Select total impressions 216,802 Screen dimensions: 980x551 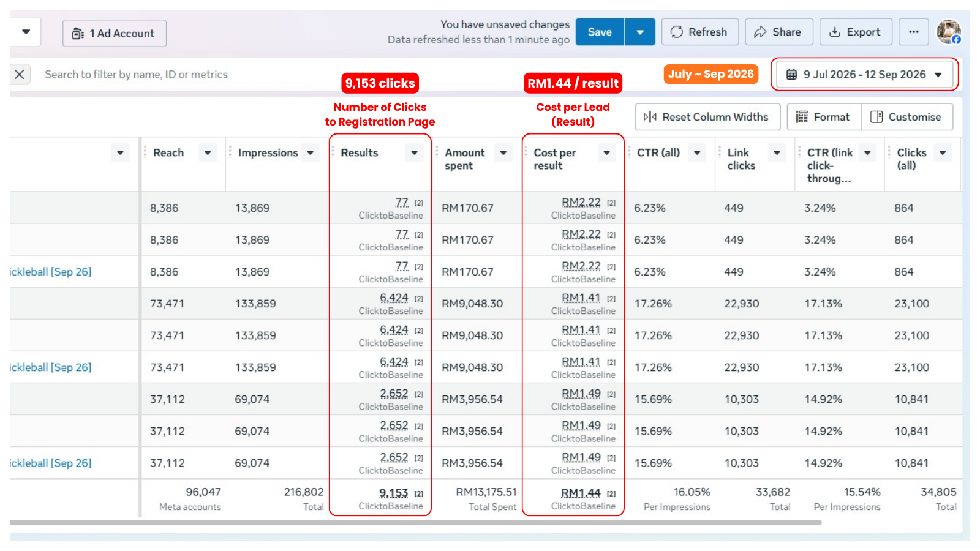click(x=304, y=492)
